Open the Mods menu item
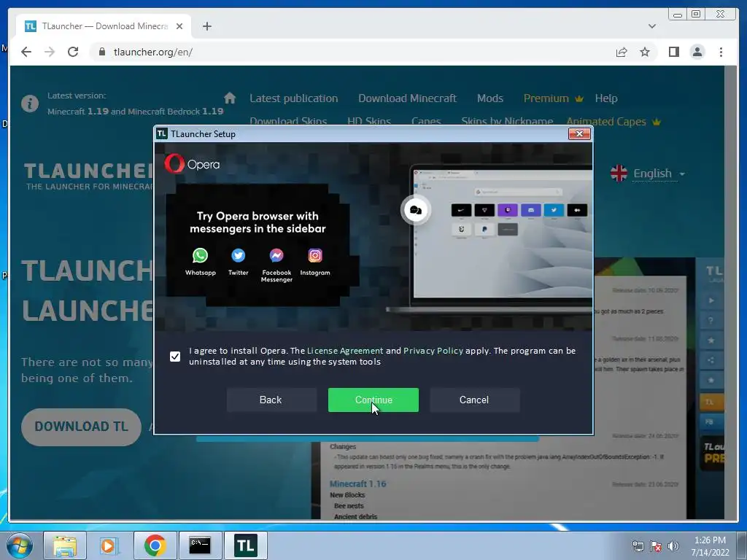The height and width of the screenshot is (560, 747). coord(489,98)
